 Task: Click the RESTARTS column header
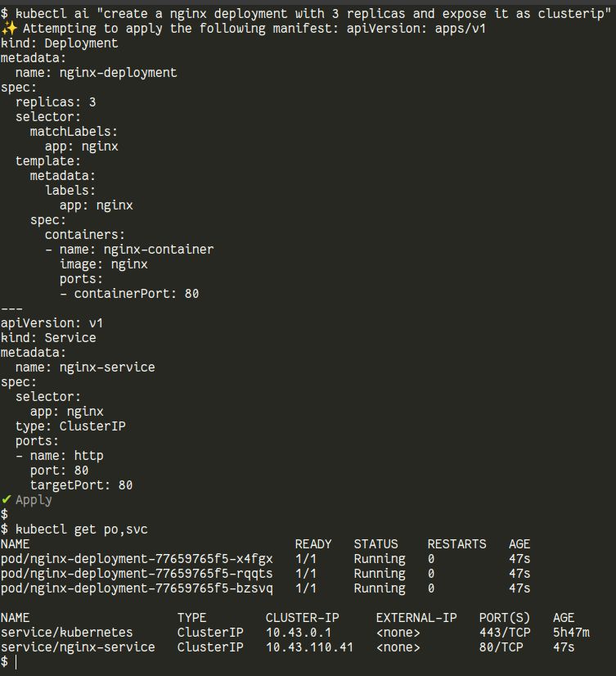click(456, 544)
